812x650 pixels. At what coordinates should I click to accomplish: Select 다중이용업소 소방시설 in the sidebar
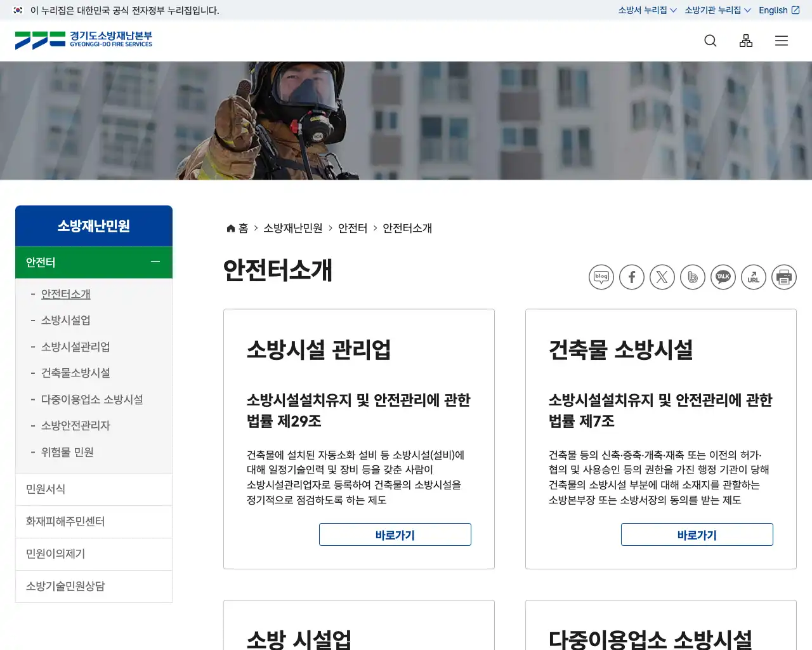(92, 399)
